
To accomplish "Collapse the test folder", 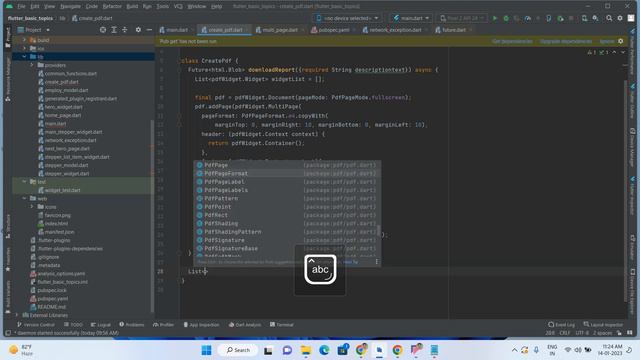I will coord(24,182).
